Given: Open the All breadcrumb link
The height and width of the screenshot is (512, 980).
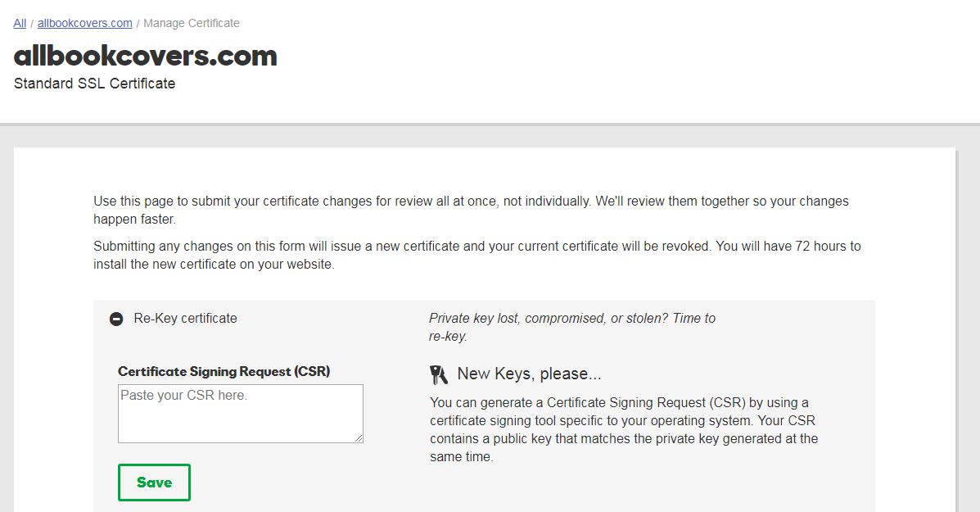Looking at the screenshot, I should 20,23.
